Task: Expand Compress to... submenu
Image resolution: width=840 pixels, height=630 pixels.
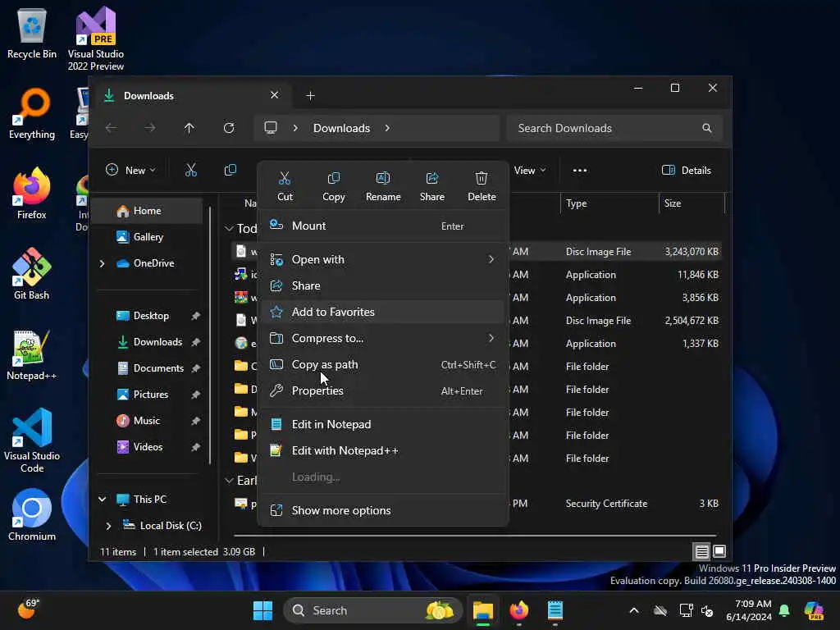Action: 383,339
